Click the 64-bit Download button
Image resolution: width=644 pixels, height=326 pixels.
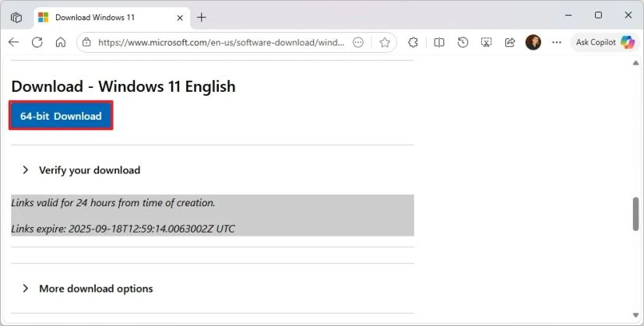[61, 116]
